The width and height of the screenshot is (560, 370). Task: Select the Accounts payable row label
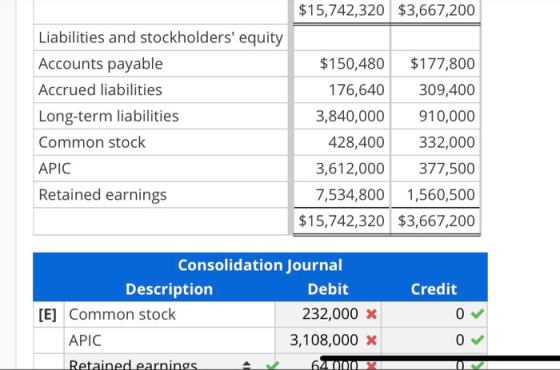101,64
